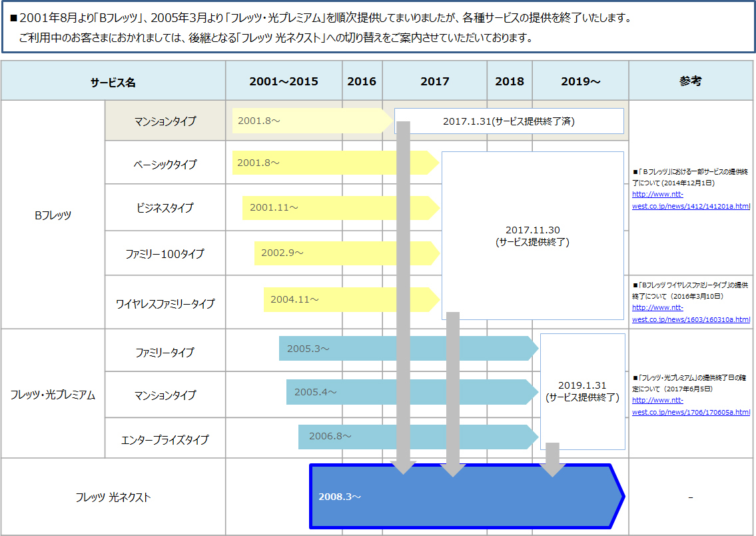Click the ワイヤレスファミリータイプ row label

point(165,303)
